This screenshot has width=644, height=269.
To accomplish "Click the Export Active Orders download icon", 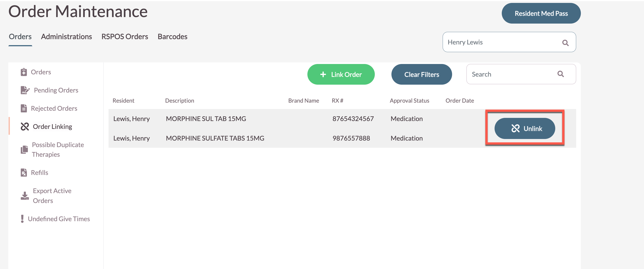I will (25, 196).
